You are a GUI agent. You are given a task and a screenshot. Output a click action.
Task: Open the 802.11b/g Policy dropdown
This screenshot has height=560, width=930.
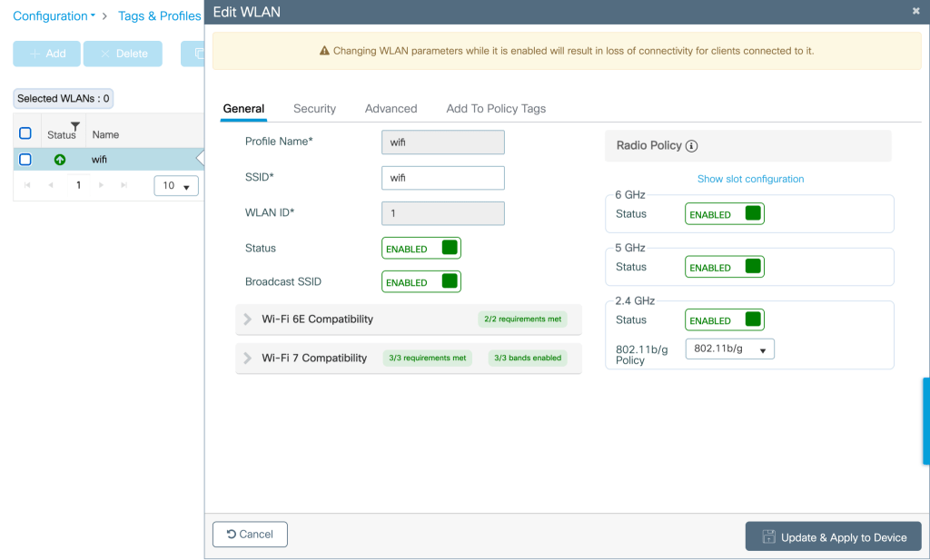point(729,349)
